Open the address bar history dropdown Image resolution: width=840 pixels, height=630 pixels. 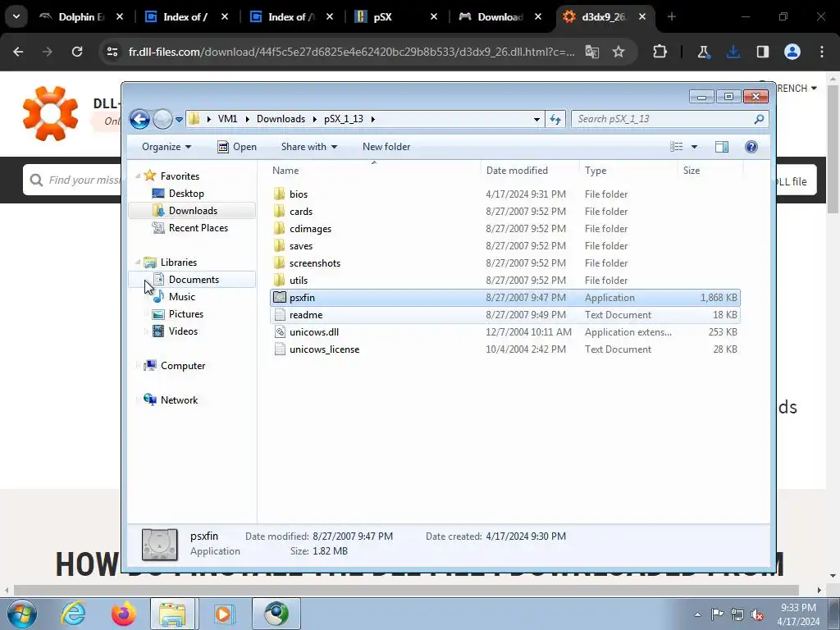536,119
